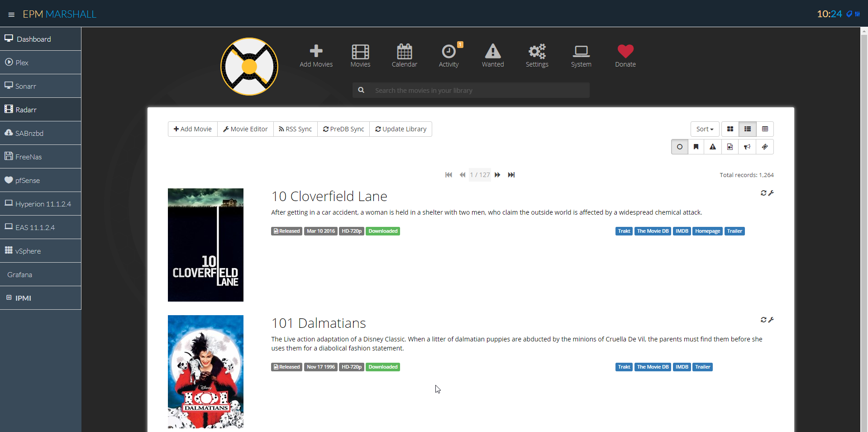Open Trailer for 10 Cloverfield Lane
The image size is (868, 432).
pos(734,231)
